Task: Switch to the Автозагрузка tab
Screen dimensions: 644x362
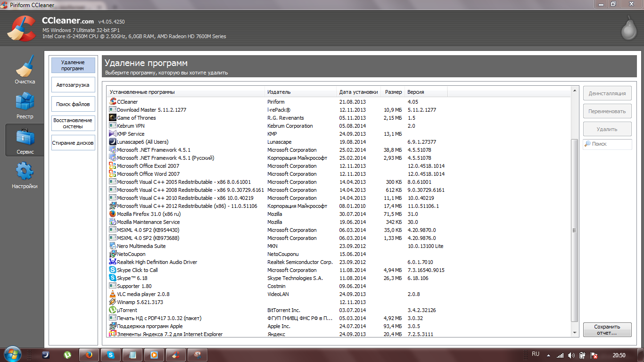Action: click(73, 85)
